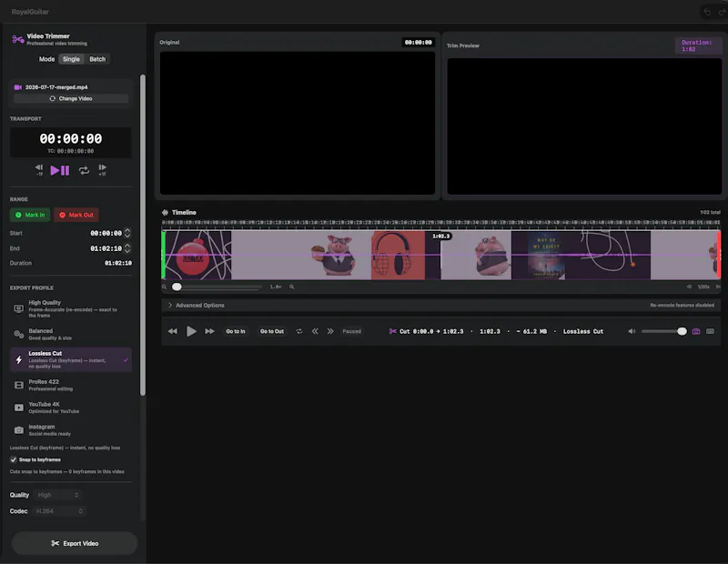Select YouTube 4K export profile
The image size is (728, 564).
point(71,408)
